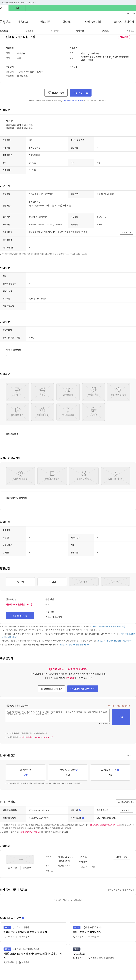Open the remedy.kocsc.or.kr link
The height and width of the screenshot is (980, 136).
(36, 737)
